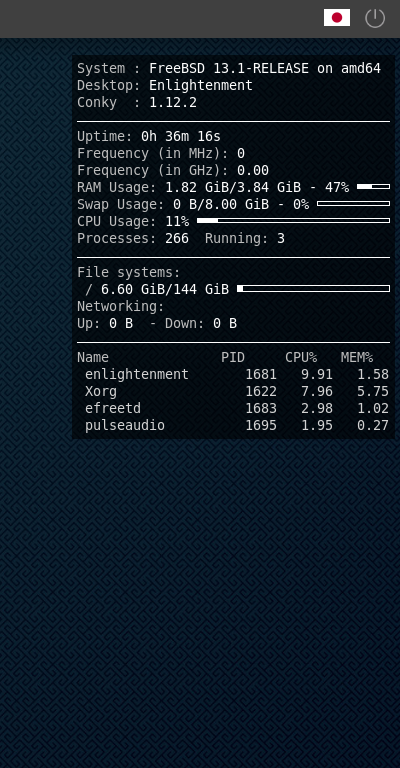Viewport: 400px width, 768px height.
Task: Open the power button menu
Action: click(x=375, y=18)
